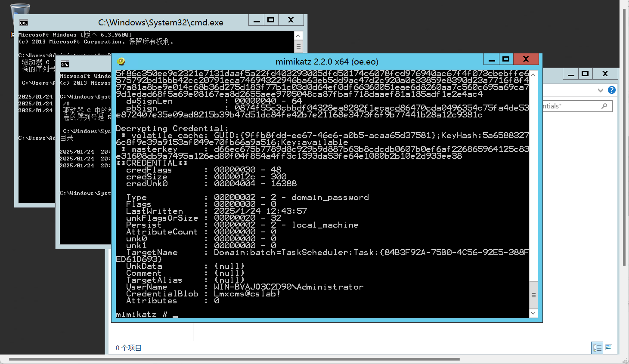Click the mimikatz scrollbar up arrow
The image size is (629, 364).
(533, 75)
